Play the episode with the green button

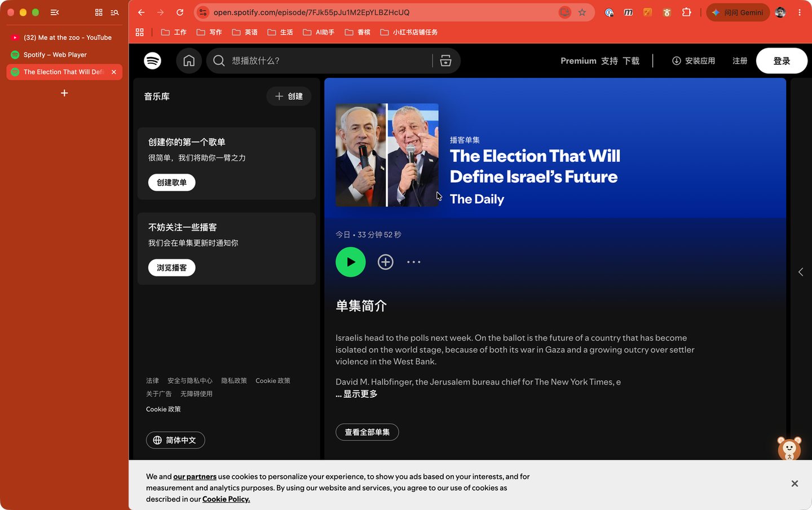[351, 262]
